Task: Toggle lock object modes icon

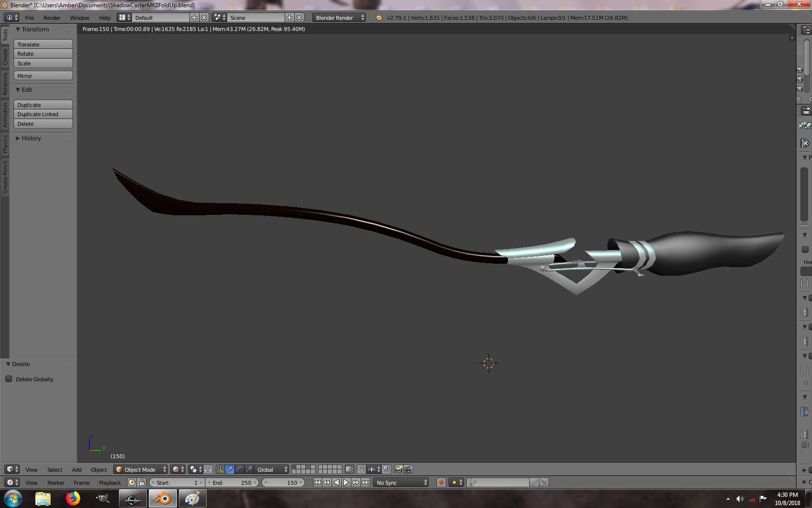Action: point(349,469)
